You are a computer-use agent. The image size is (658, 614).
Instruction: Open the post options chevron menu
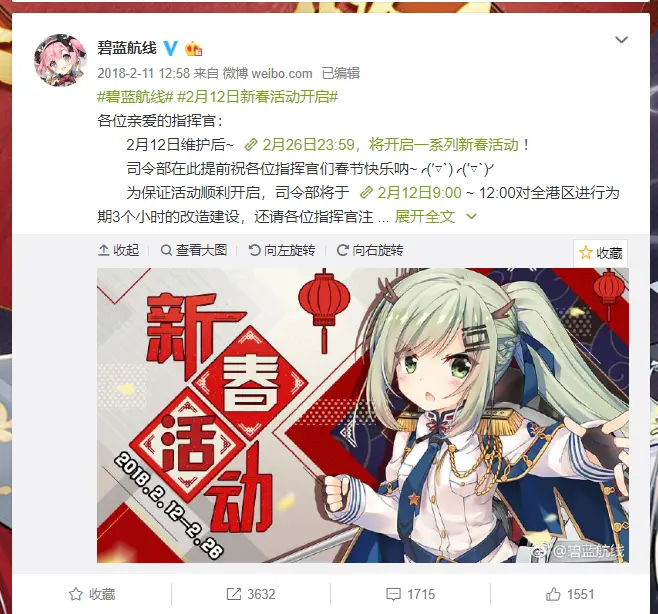[x=621, y=40]
